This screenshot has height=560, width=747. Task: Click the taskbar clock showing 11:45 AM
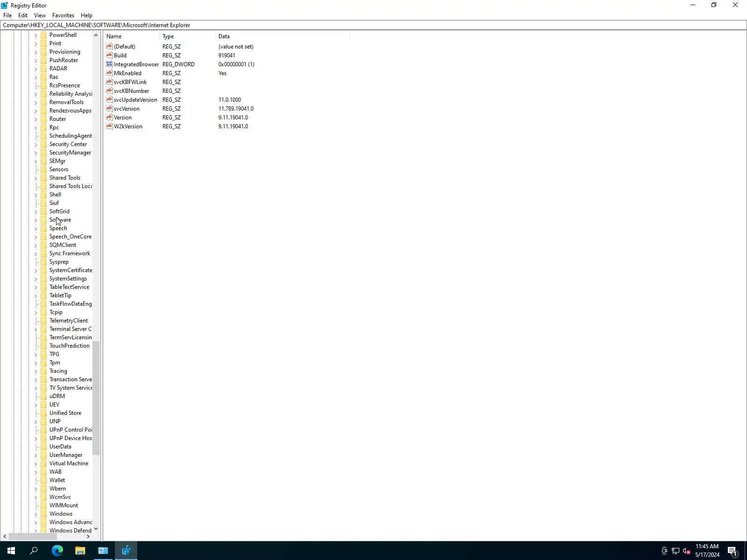(707, 551)
